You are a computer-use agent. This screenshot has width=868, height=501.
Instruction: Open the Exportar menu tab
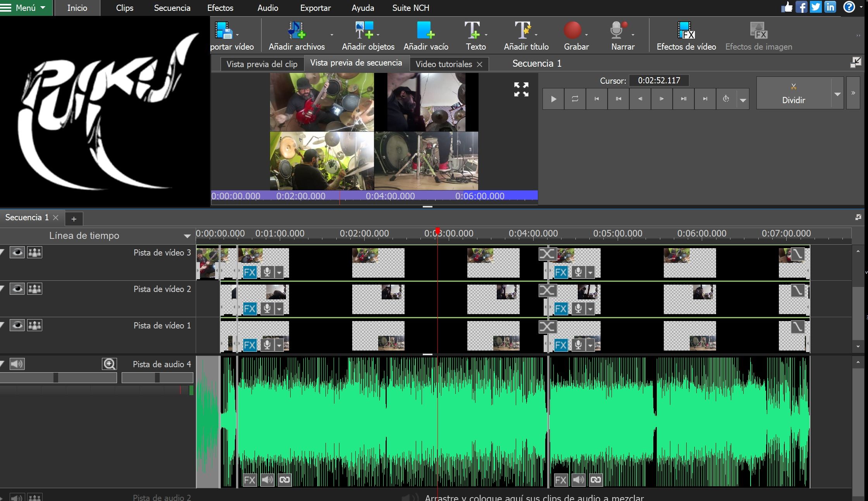coord(315,8)
